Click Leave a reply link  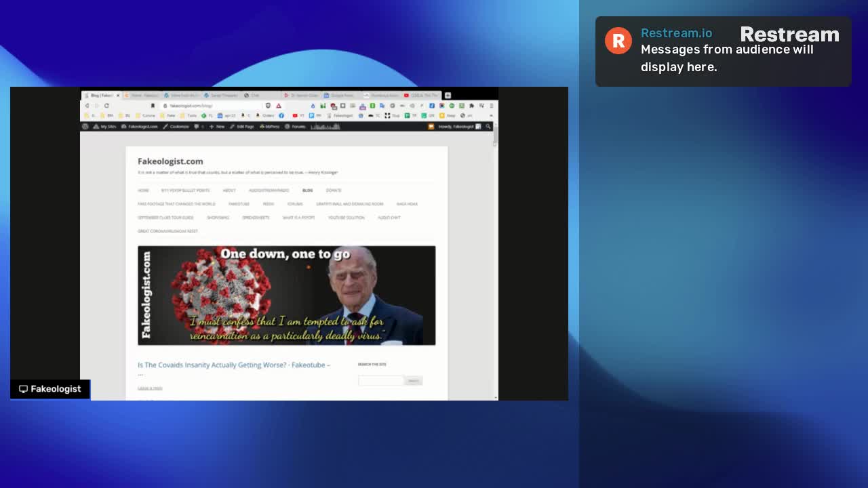pos(150,388)
